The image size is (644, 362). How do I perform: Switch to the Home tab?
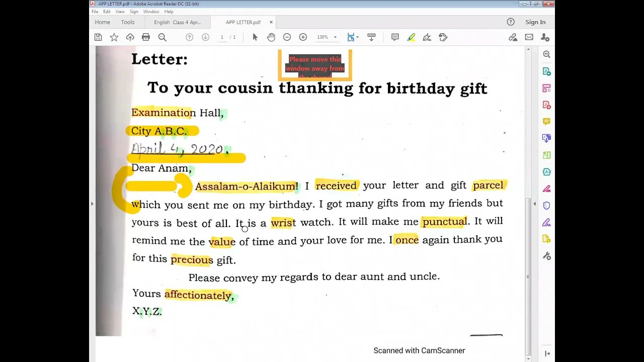[x=103, y=22]
